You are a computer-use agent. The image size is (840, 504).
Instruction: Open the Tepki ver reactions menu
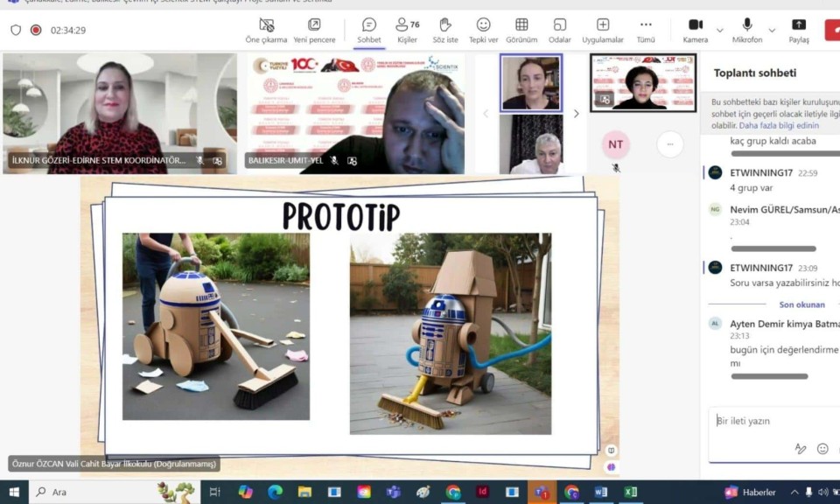pos(483,31)
